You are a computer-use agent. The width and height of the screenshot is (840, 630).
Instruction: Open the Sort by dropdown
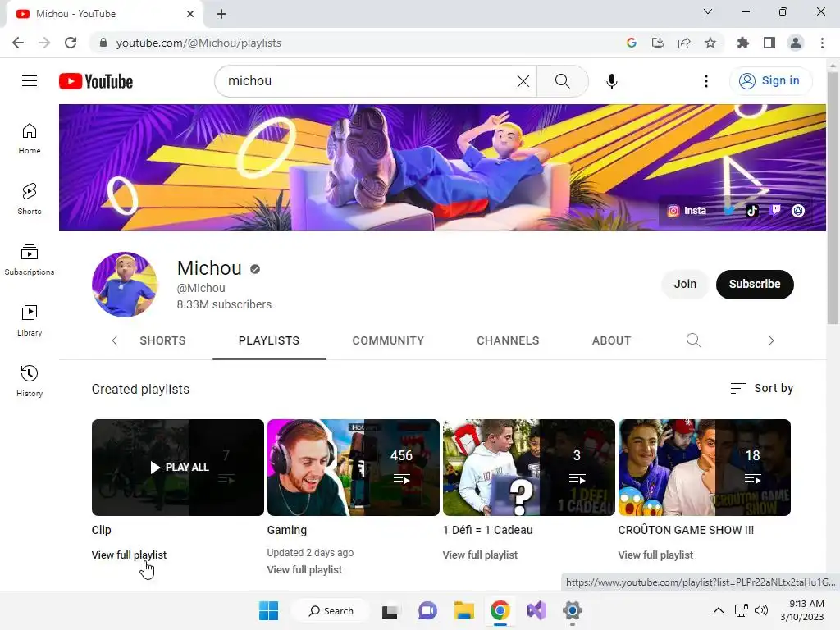tap(761, 388)
